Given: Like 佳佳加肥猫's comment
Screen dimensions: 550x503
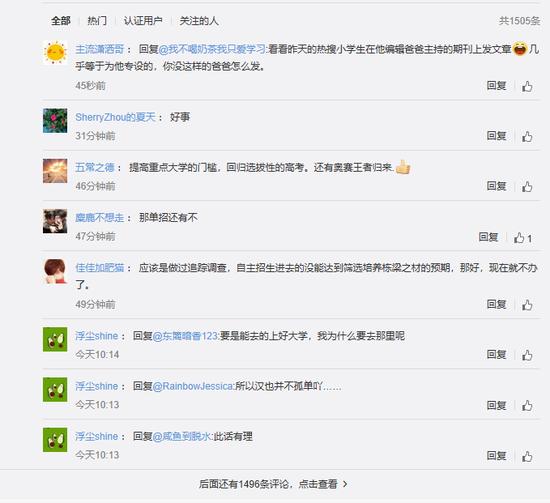Looking at the screenshot, I should coord(527,305).
